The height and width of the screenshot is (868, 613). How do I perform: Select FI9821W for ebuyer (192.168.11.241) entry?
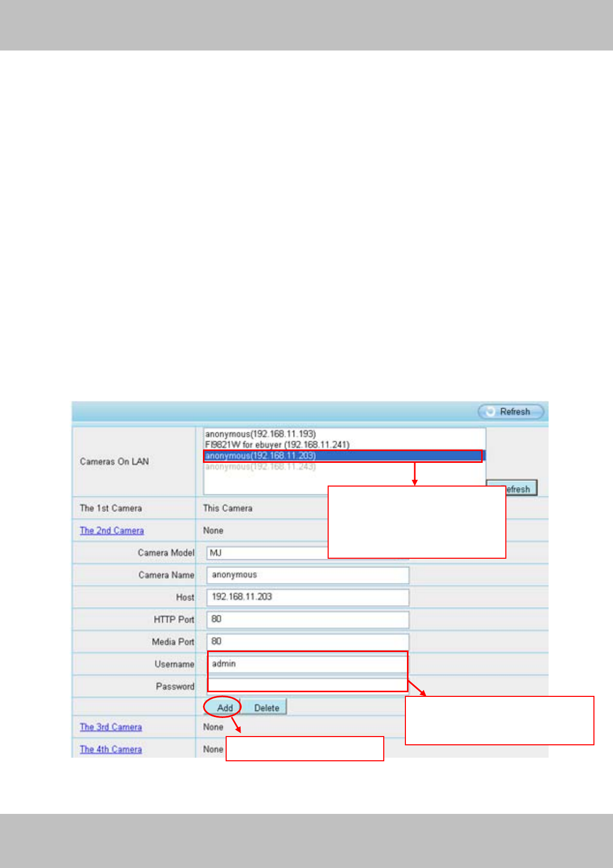(277, 445)
